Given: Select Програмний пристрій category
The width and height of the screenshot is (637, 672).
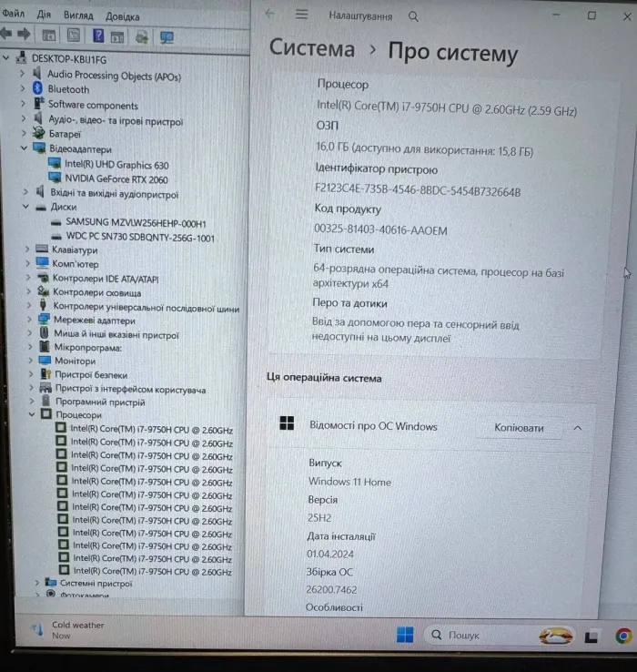Looking at the screenshot, I should pos(100,402).
